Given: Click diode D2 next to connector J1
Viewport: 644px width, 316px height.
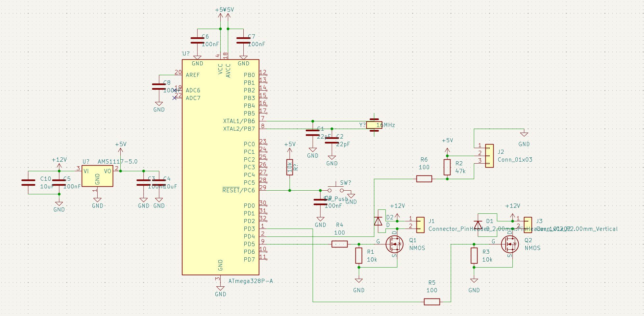Looking at the screenshot, I should (378, 221).
